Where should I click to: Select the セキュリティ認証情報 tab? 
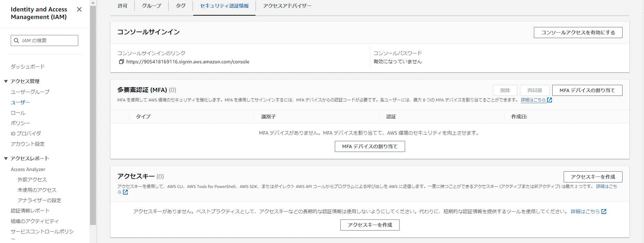click(224, 6)
